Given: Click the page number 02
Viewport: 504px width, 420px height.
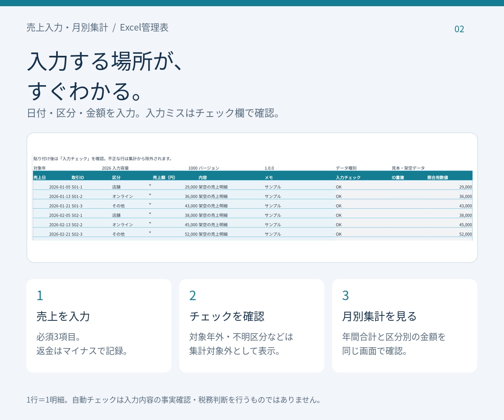Looking at the screenshot, I should pyautogui.click(x=459, y=29).
